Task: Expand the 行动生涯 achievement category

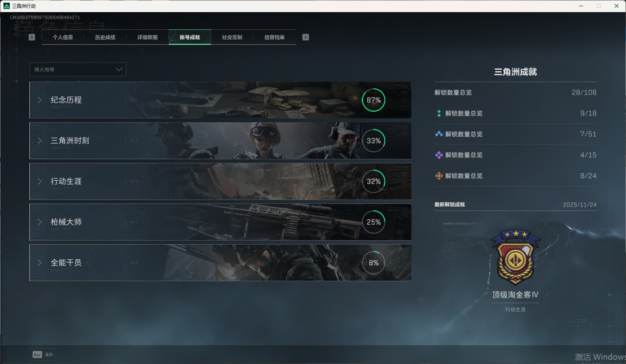Action: [x=66, y=181]
